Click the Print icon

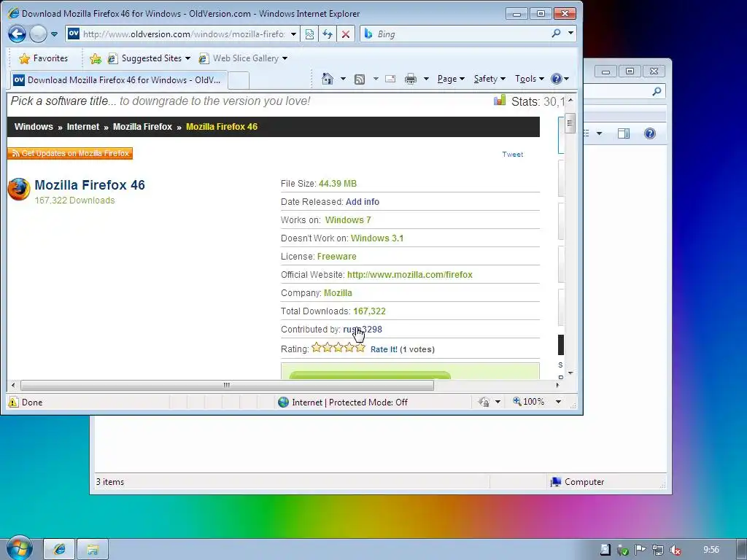pyautogui.click(x=410, y=79)
